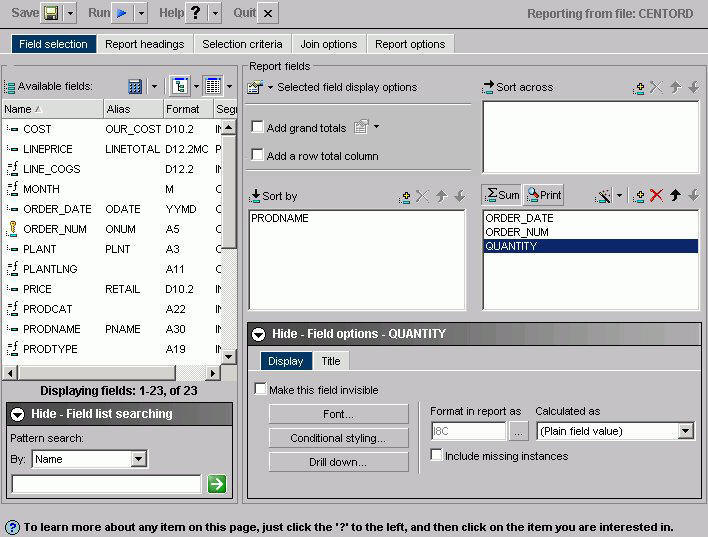
Task: Open the Calculated as dropdown
Action: [685, 431]
